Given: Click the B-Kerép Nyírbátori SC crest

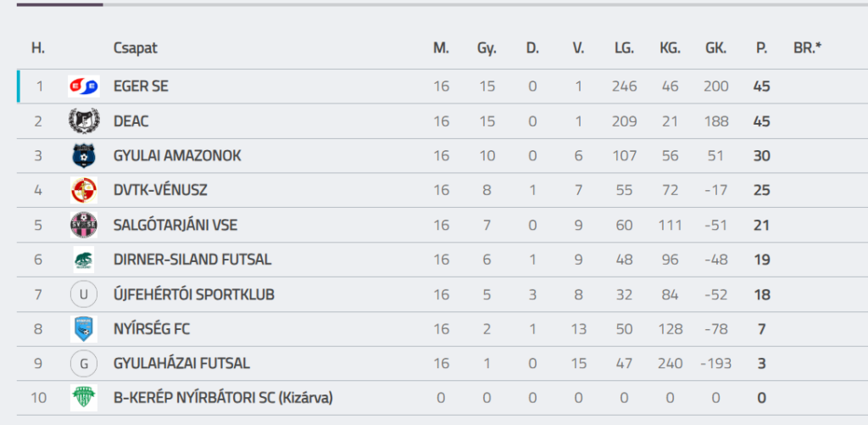Looking at the screenshot, I should (83, 398).
